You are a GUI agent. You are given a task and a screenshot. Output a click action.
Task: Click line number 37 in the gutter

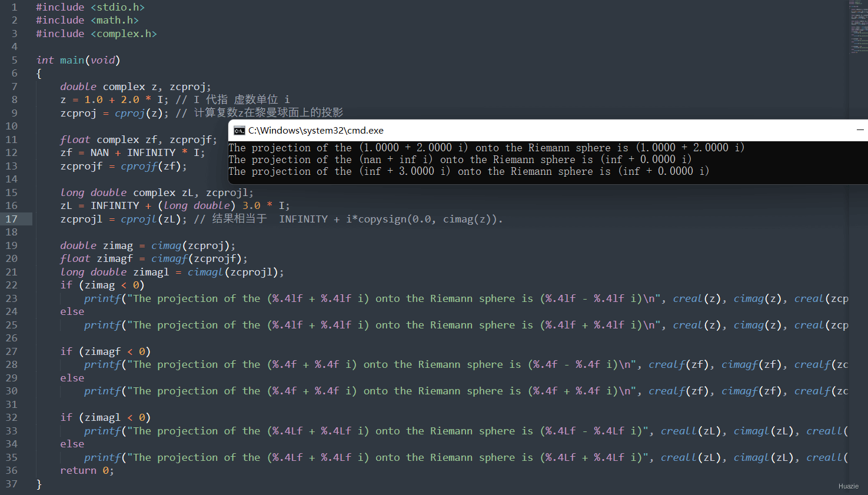click(12, 484)
